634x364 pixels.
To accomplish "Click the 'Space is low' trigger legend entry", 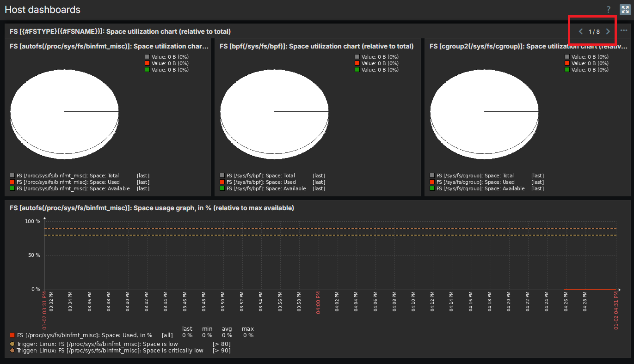I will (x=97, y=344).
